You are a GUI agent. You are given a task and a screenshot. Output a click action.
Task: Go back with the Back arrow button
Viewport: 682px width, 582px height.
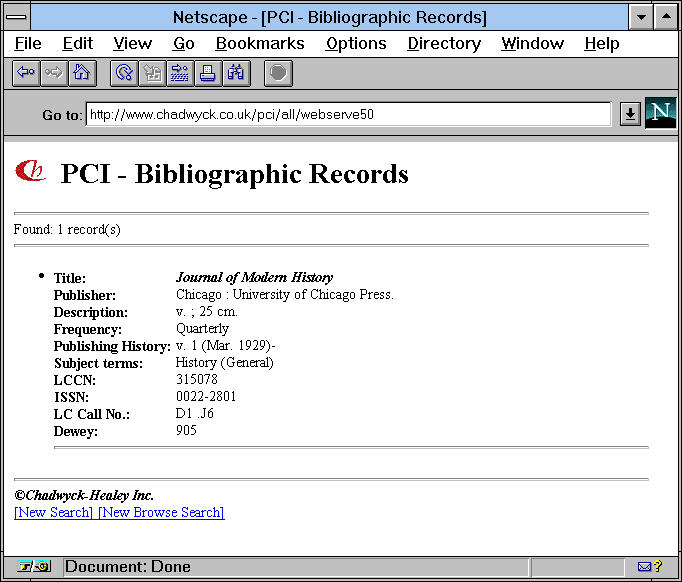coord(26,73)
